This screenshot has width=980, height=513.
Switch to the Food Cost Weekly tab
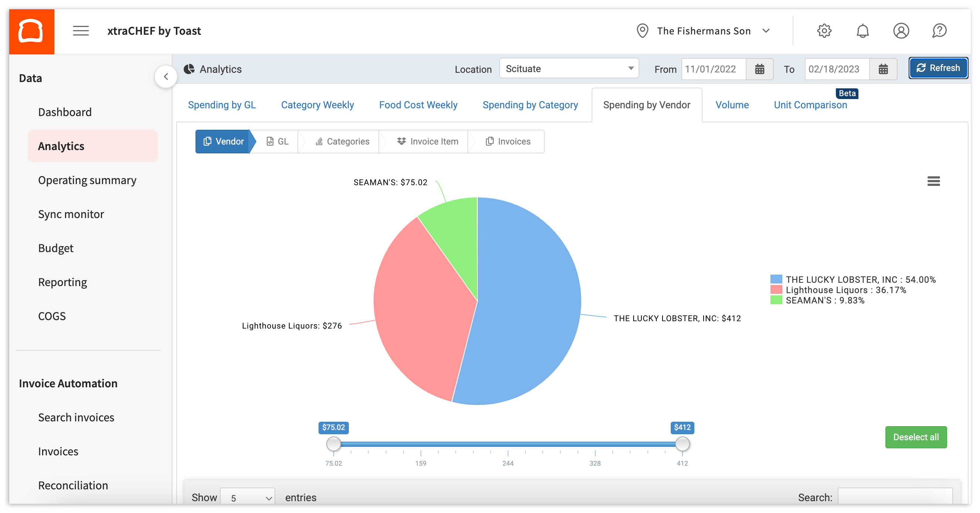pos(418,105)
